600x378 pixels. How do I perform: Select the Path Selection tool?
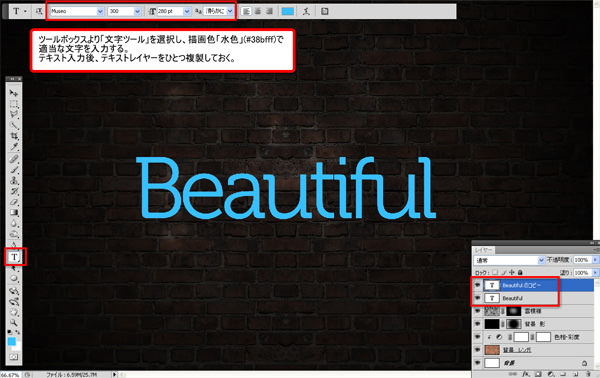click(x=14, y=269)
